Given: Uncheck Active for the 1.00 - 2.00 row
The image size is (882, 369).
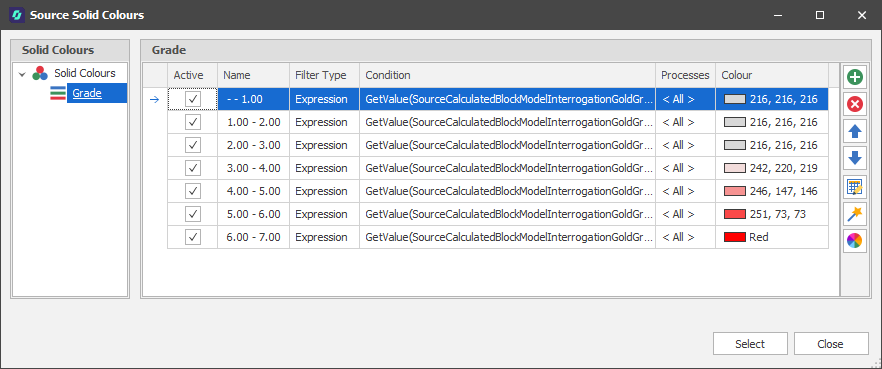Looking at the screenshot, I should [x=192, y=122].
